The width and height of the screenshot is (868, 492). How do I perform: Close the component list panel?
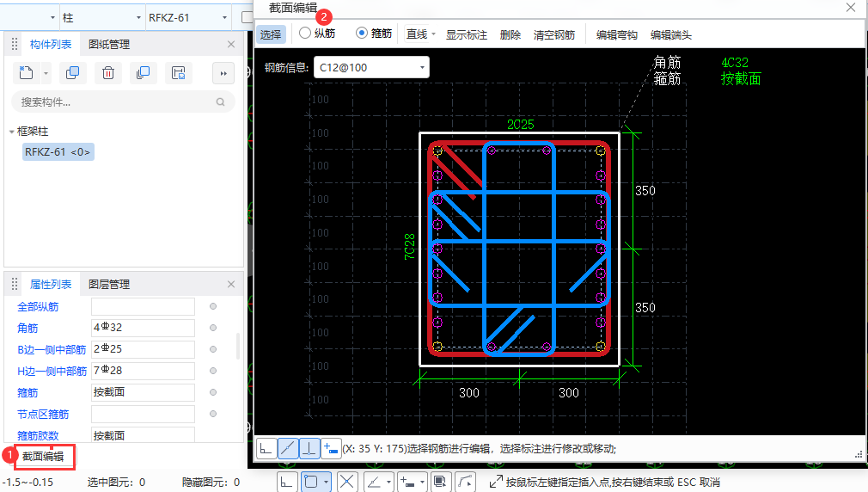[x=231, y=45]
